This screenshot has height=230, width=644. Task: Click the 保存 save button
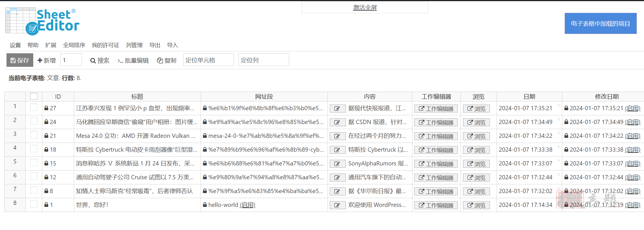point(20,60)
